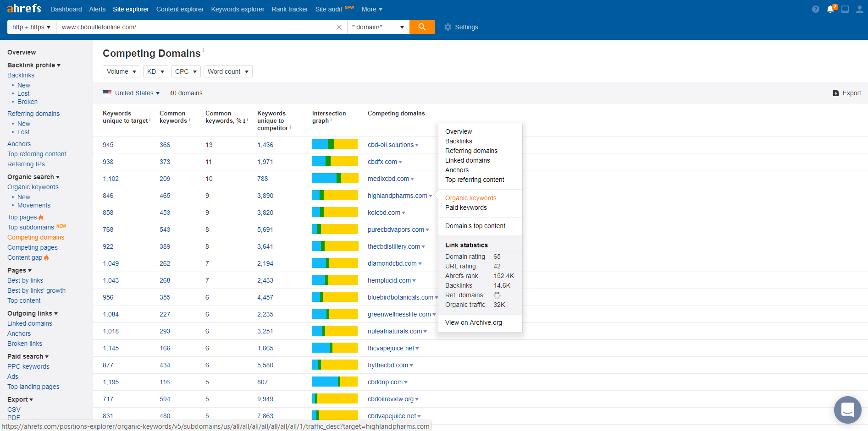Click the Export button
The height and width of the screenshot is (431, 868).
(x=847, y=93)
